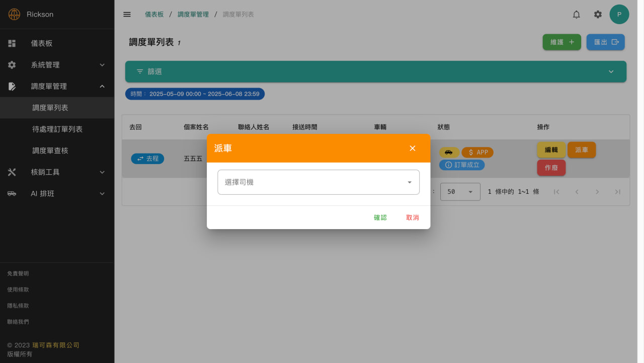This screenshot has height=363, width=644.
Task: Expand the 篩選 filter panel chevron
Action: click(611, 71)
